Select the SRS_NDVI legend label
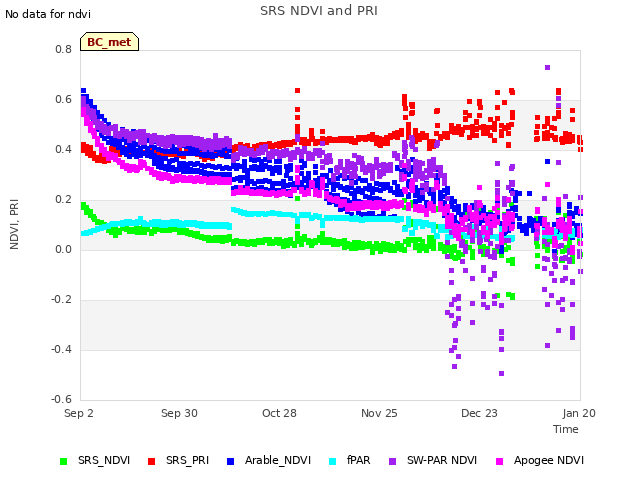 point(104,460)
